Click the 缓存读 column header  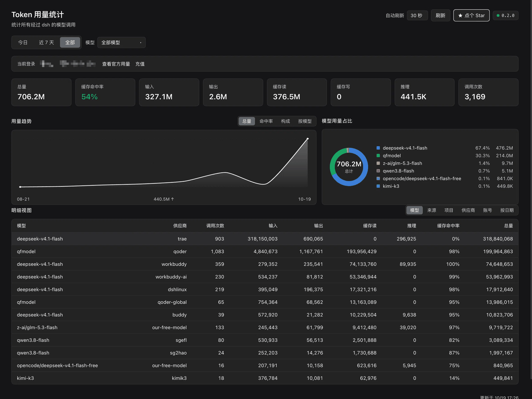click(x=370, y=226)
